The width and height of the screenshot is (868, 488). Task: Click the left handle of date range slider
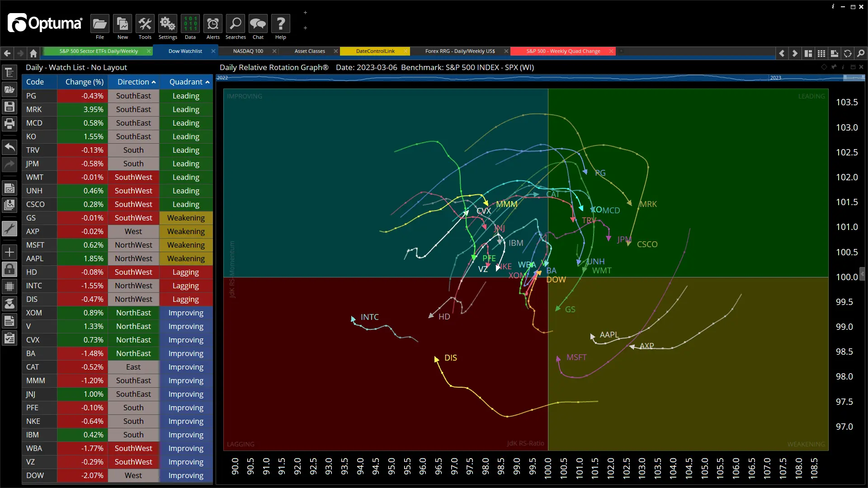pos(845,78)
